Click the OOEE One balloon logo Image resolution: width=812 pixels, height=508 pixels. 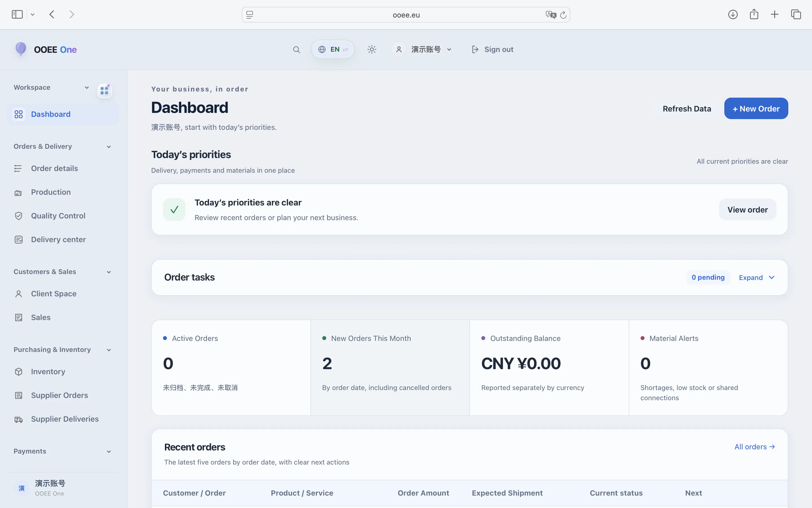tap(21, 49)
